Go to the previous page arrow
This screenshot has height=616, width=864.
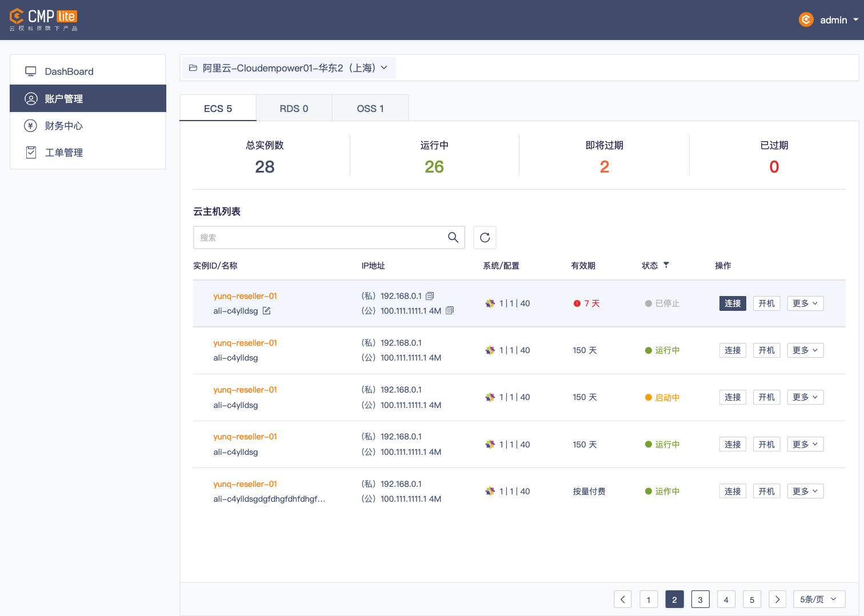[623, 599]
